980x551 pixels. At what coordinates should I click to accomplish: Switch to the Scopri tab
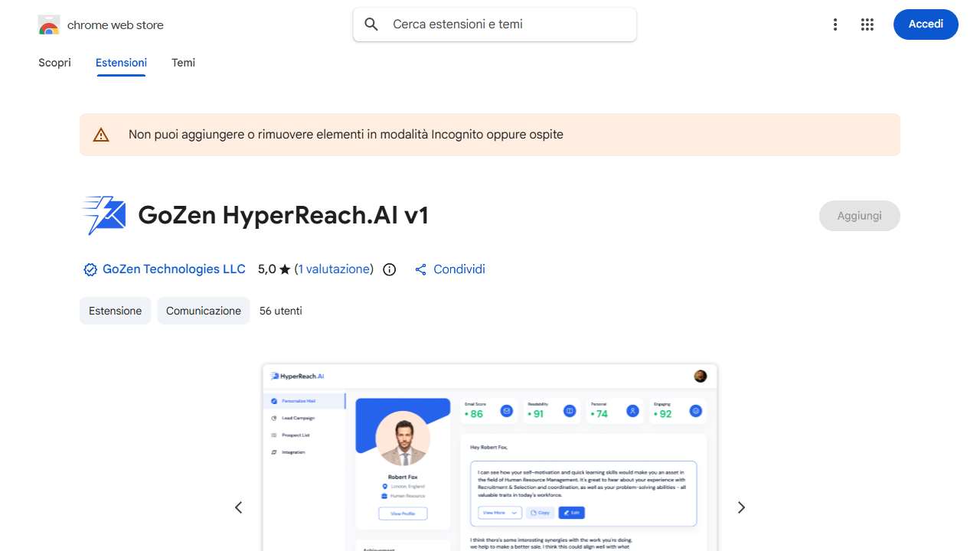[54, 63]
